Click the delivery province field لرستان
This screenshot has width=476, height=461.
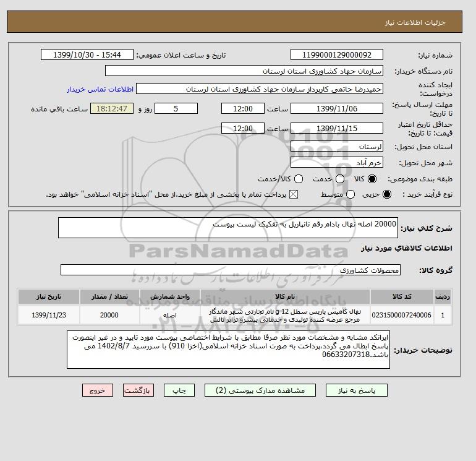click(x=337, y=147)
